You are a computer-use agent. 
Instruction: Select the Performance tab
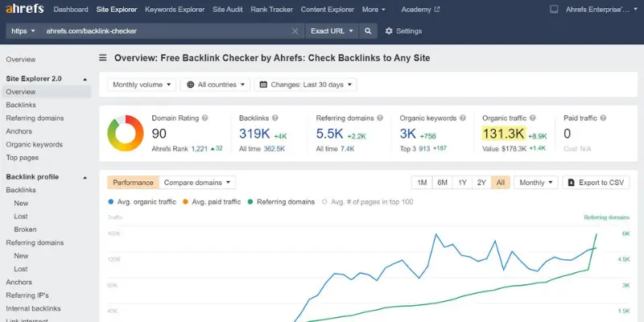click(133, 183)
